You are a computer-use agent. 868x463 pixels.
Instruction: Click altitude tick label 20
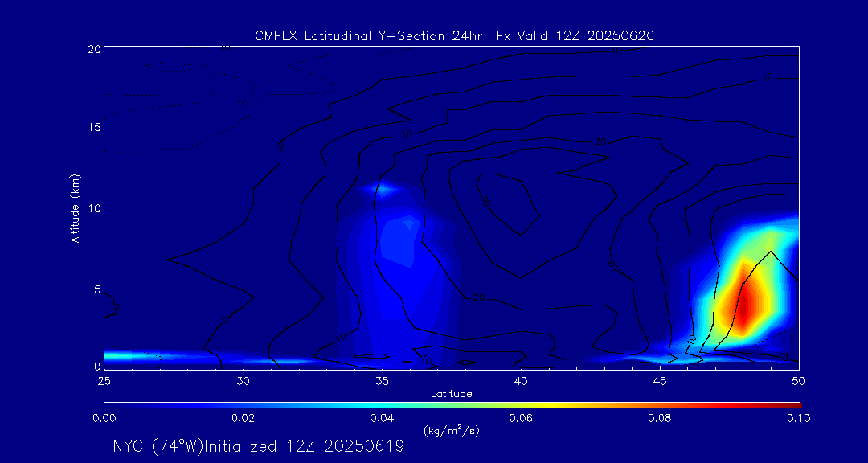[x=93, y=47]
